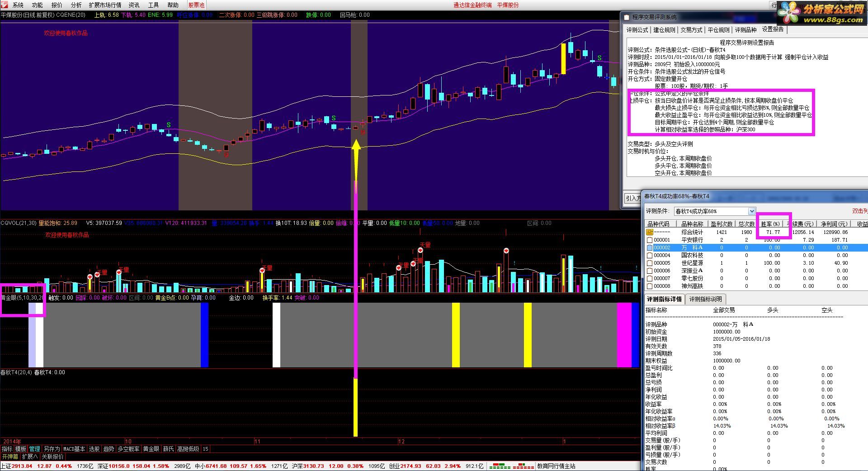
Task: Open the 系统 menu
Action: tap(18, 5)
